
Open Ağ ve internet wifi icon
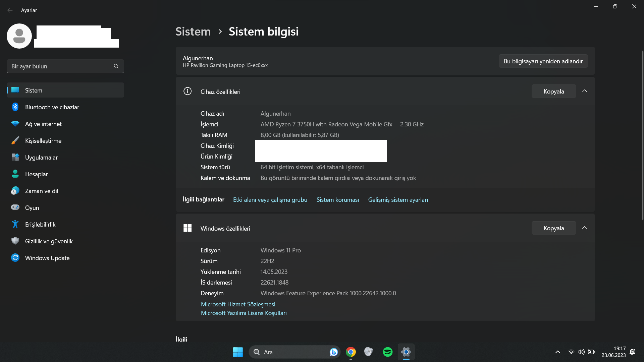(x=15, y=124)
